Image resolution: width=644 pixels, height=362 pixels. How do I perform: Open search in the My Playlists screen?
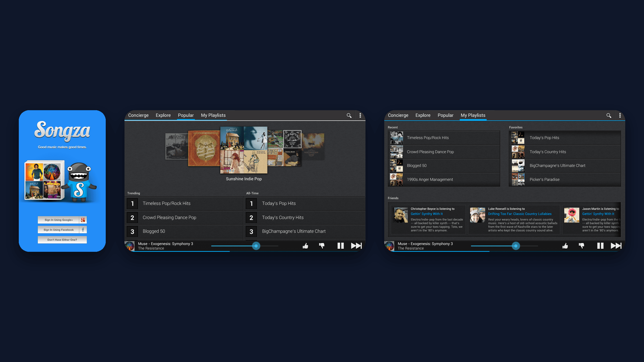pyautogui.click(x=609, y=115)
